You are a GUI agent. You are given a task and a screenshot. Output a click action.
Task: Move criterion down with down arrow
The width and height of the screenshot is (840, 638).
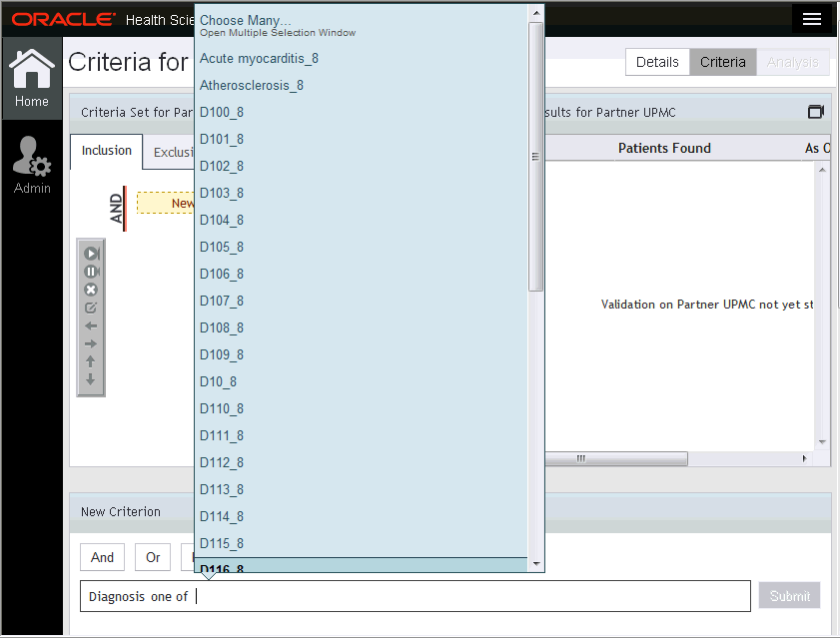(91, 379)
